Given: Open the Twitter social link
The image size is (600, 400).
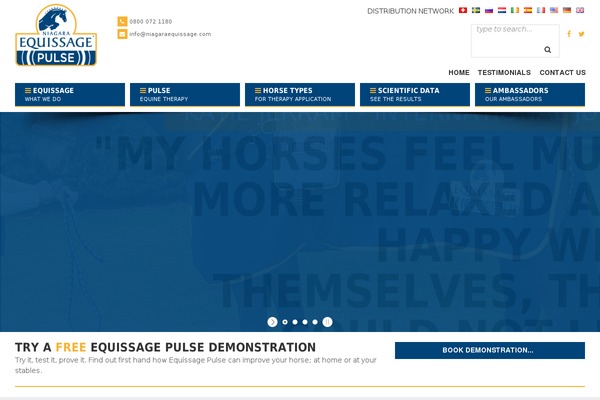Looking at the screenshot, I should coord(582,34).
